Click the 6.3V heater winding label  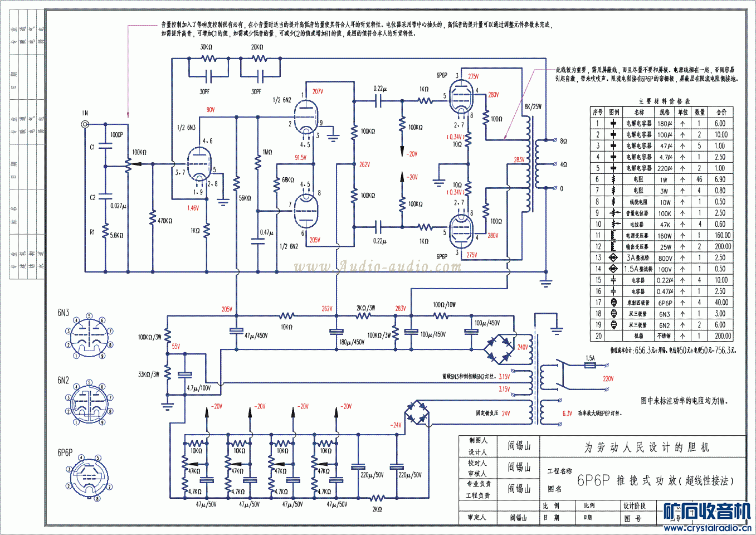567,414
